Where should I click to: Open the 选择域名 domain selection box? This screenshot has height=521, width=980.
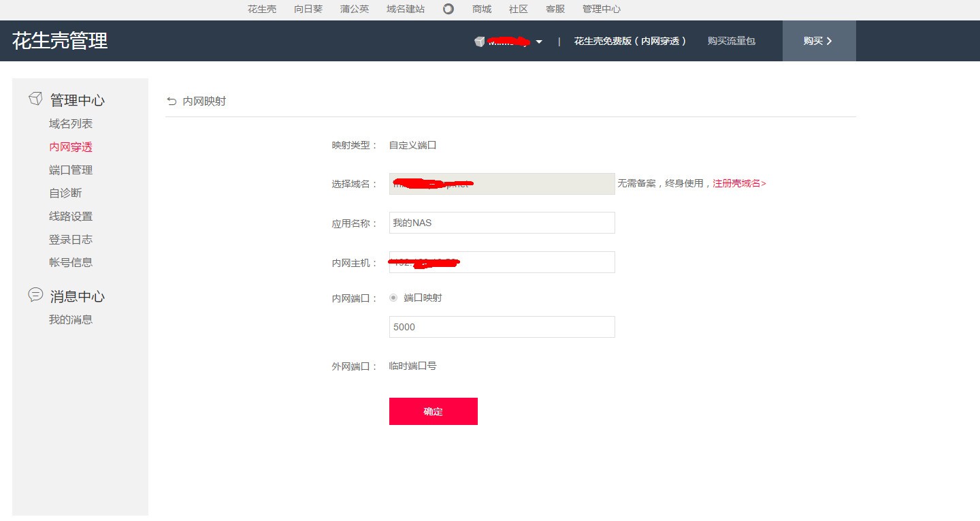click(501, 183)
